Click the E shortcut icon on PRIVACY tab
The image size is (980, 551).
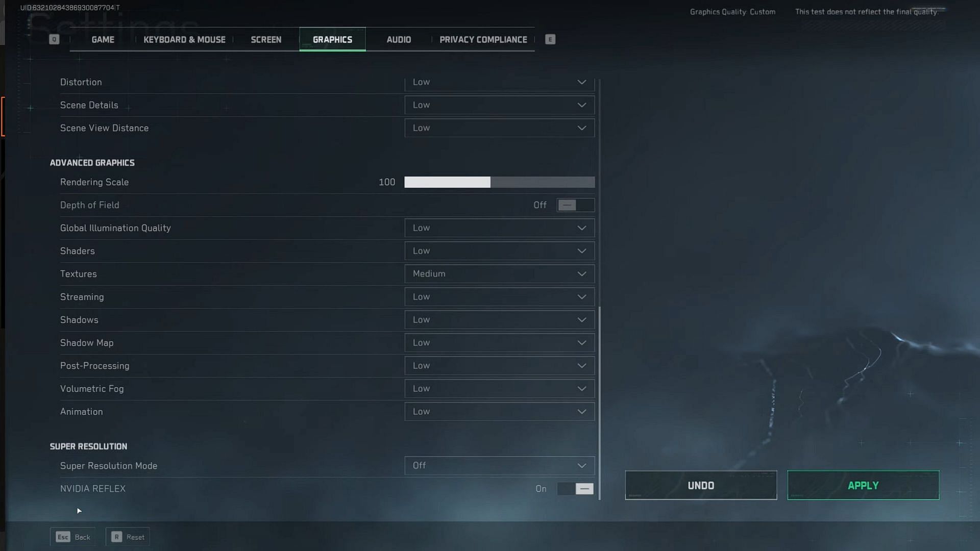click(x=551, y=39)
